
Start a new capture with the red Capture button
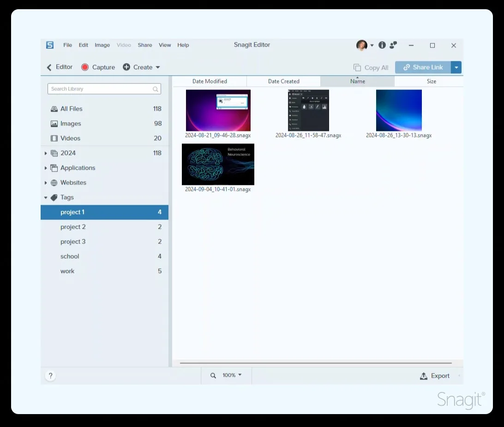(98, 67)
